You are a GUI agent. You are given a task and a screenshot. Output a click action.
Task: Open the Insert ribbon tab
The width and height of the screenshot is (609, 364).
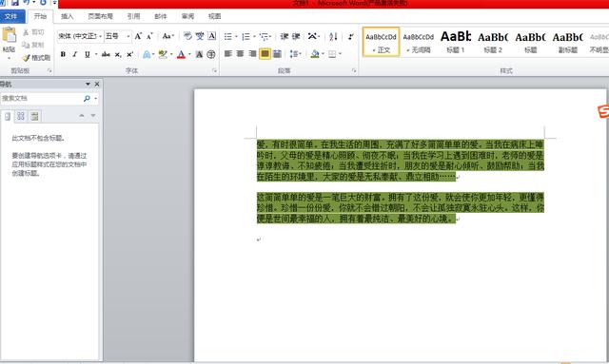tap(68, 16)
